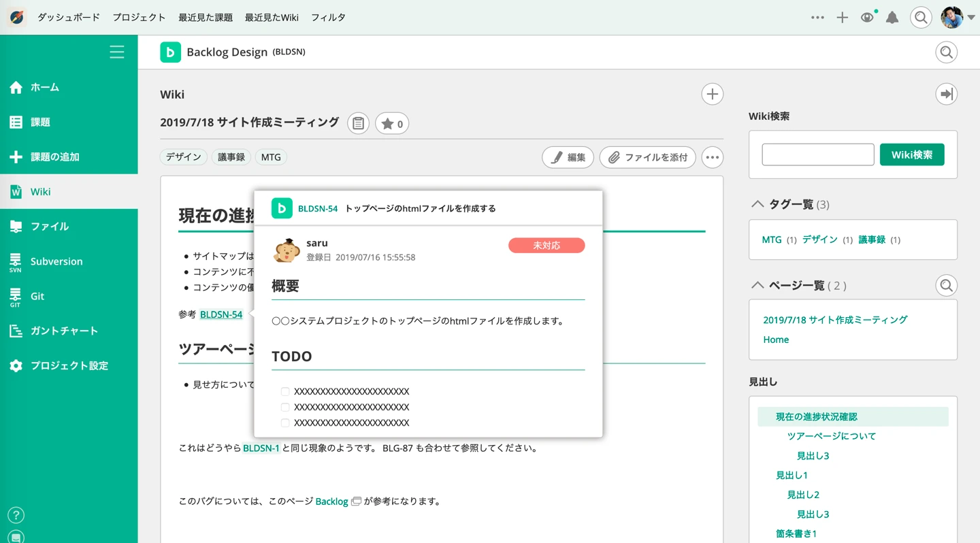Viewport: 980px width, 543px height.
Task: Collapse the タグ一覧 section
Action: (757, 204)
